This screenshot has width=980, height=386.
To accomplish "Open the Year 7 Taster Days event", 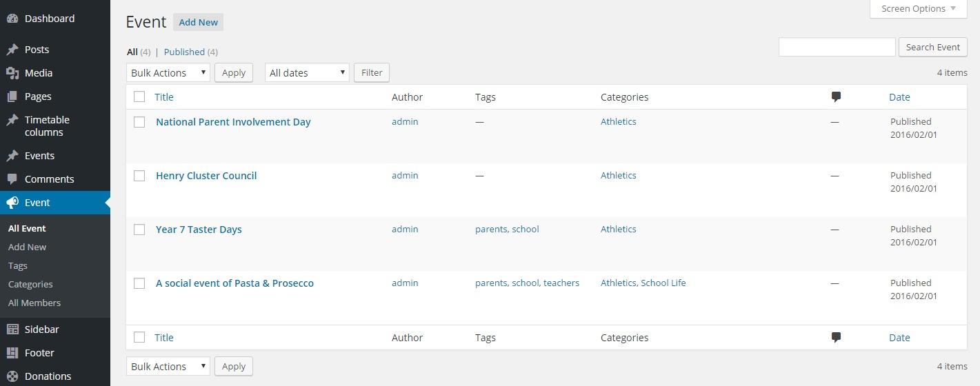I will click(x=199, y=230).
